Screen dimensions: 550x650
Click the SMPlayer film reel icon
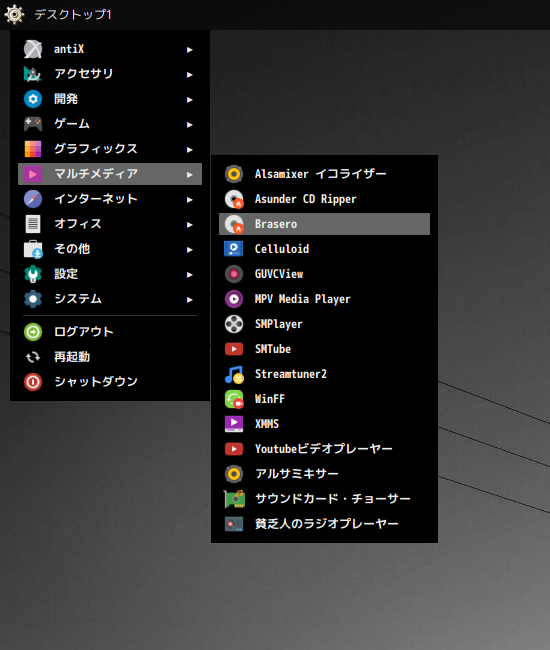coord(234,324)
